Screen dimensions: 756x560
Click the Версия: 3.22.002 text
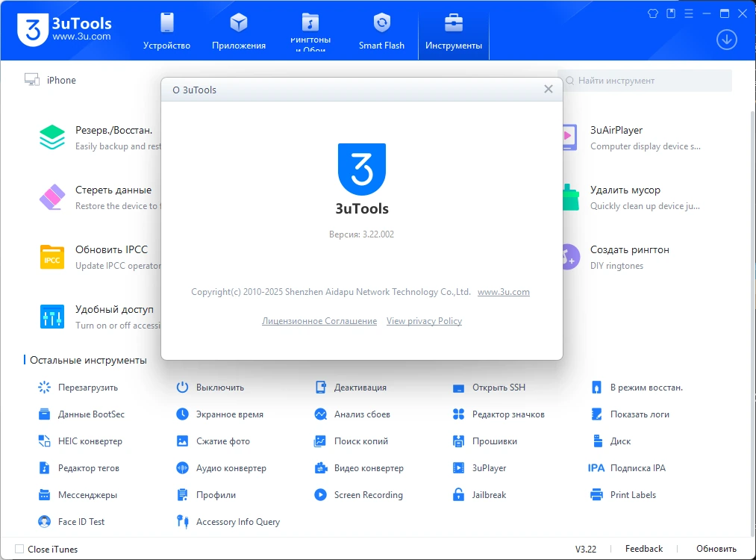362,234
